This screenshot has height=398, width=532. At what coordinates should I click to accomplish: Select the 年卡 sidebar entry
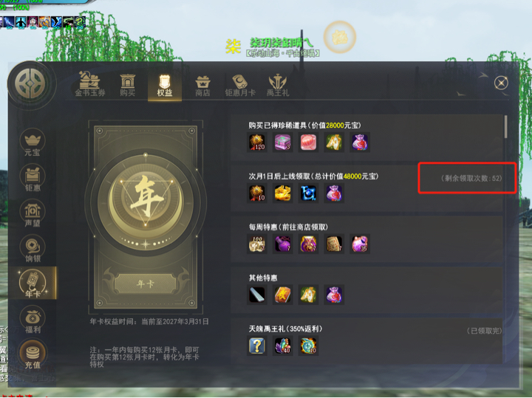(33, 284)
